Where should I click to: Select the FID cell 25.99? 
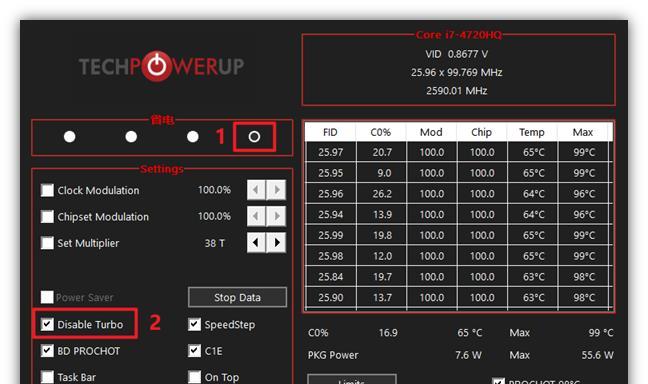[331, 235]
